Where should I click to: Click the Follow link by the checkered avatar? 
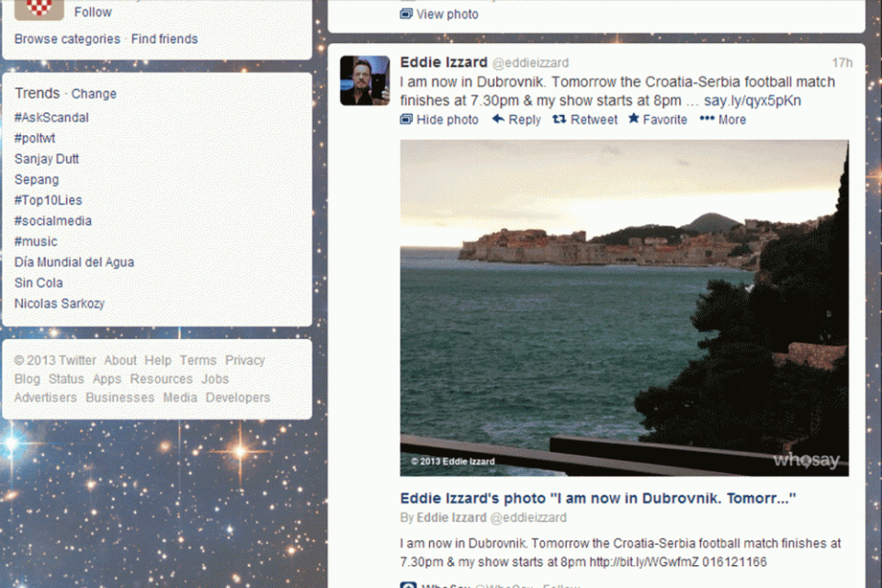(93, 12)
